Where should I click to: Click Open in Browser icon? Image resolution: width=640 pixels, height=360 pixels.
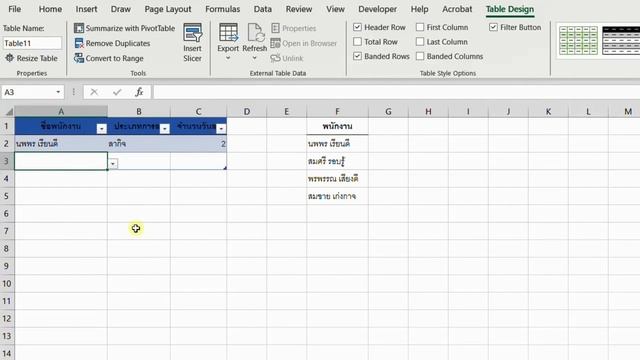(276, 43)
